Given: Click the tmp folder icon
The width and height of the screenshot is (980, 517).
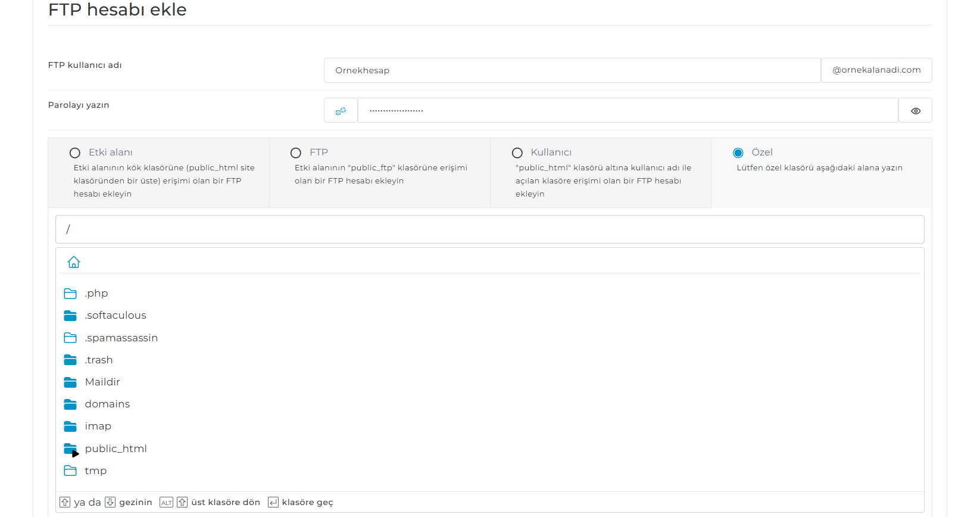Looking at the screenshot, I should click(x=70, y=471).
